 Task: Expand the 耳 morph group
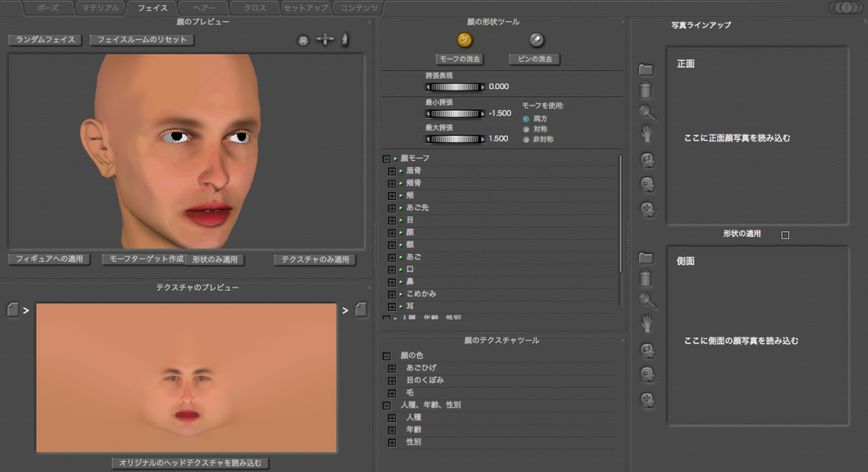click(392, 307)
